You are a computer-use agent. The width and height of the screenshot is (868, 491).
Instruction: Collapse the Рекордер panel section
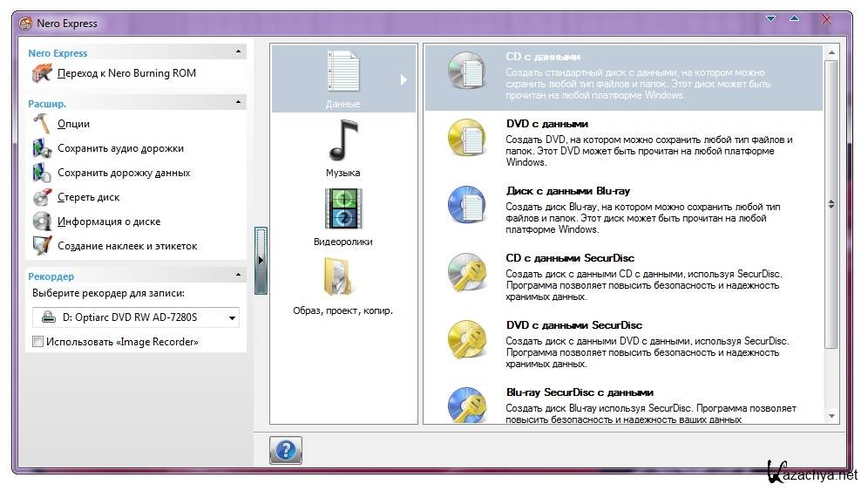coord(238,276)
